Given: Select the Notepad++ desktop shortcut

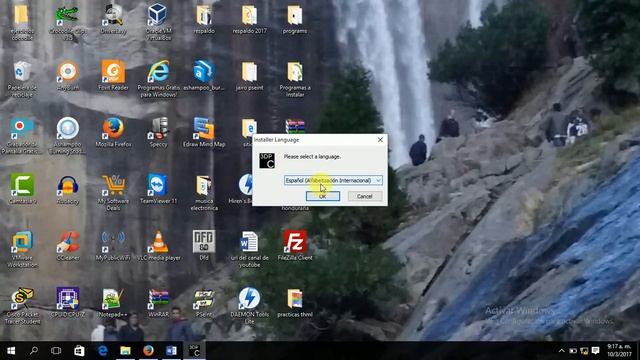Looking at the screenshot, I should pos(113,303).
